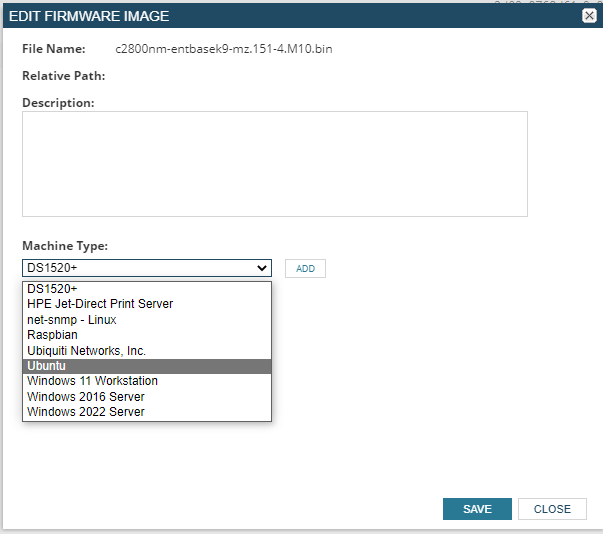Viewport: 603px width, 534px height.
Task: Click the Relative Path label
Action: tap(63, 76)
